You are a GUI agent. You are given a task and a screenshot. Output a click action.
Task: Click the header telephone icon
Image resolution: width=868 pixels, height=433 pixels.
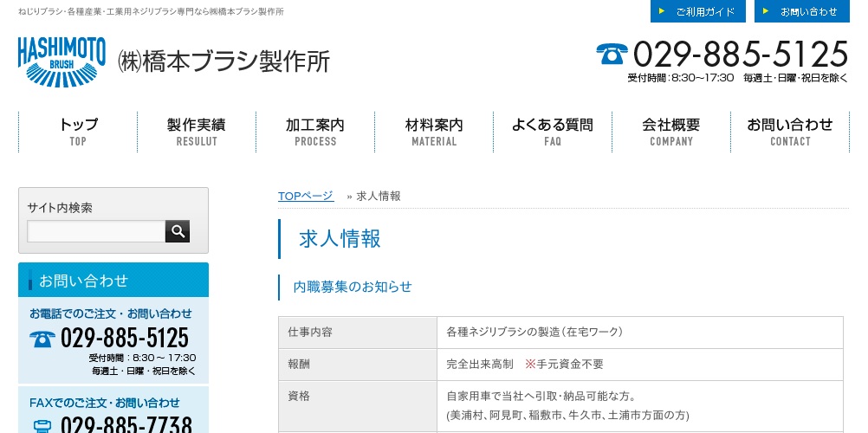click(612, 55)
